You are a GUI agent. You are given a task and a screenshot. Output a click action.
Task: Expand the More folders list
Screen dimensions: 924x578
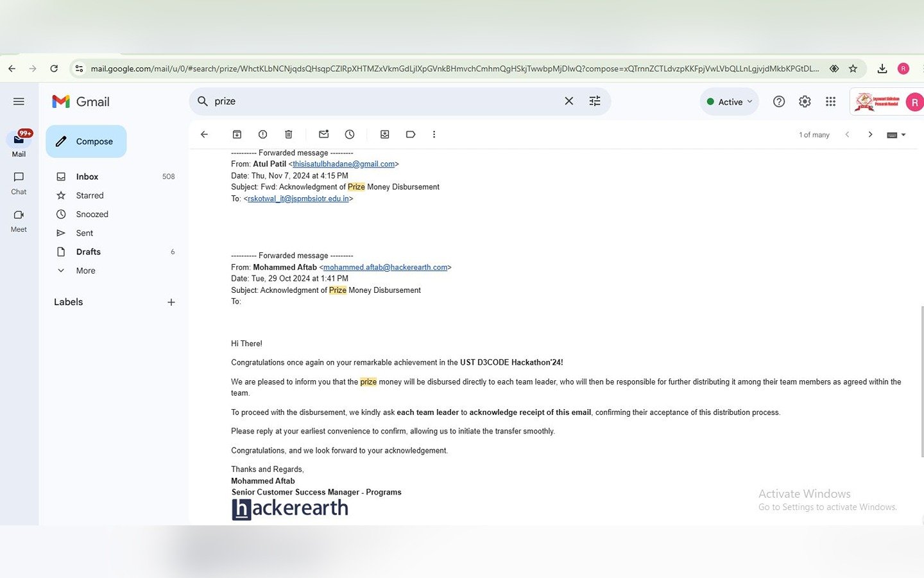coord(85,271)
